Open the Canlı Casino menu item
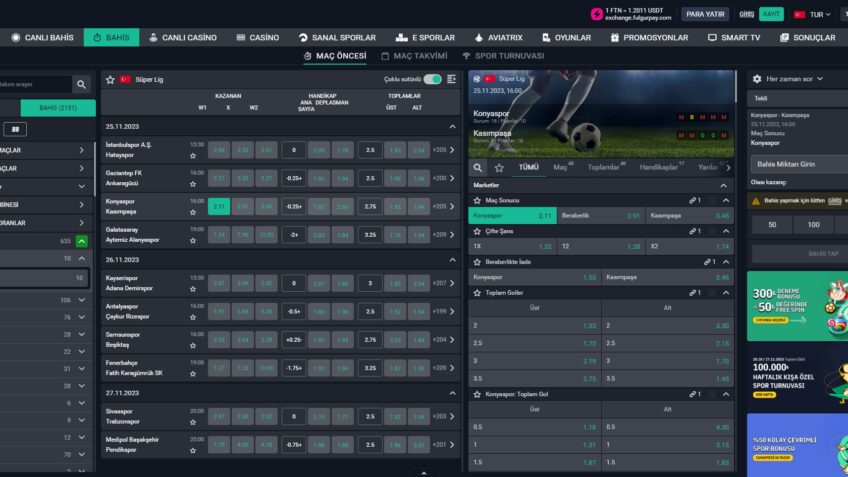 click(182, 37)
